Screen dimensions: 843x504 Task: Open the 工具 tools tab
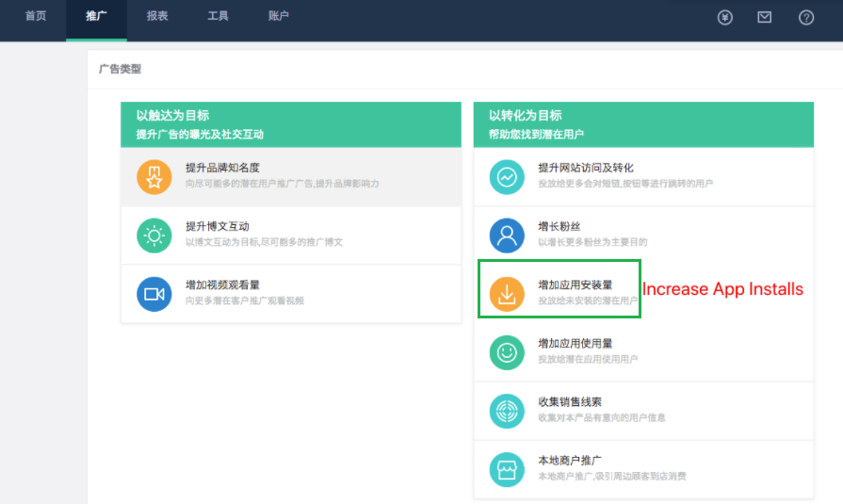click(218, 16)
